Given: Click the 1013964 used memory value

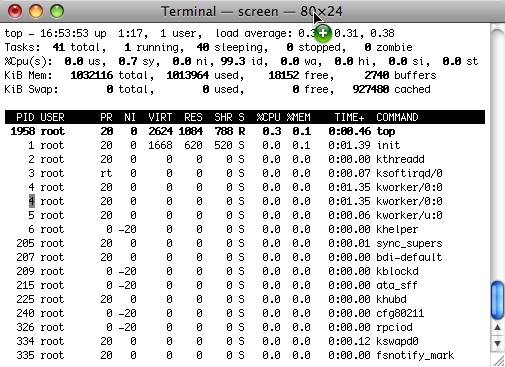Looking at the screenshot, I should pyautogui.click(x=188, y=75).
